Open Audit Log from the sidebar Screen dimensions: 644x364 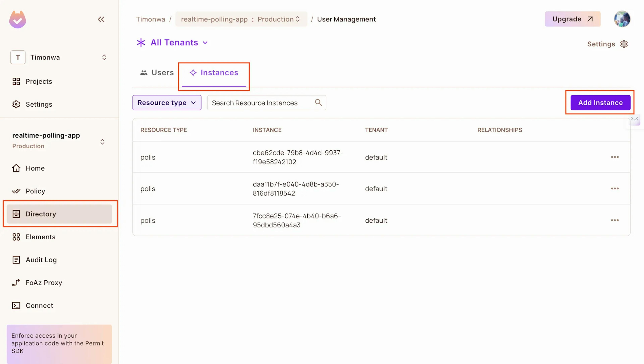pos(41,260)
